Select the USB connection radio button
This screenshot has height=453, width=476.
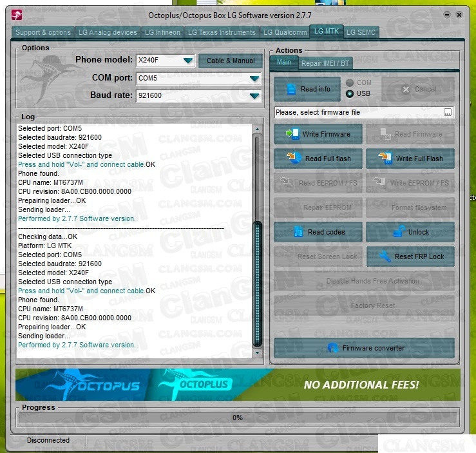point(350,93)
